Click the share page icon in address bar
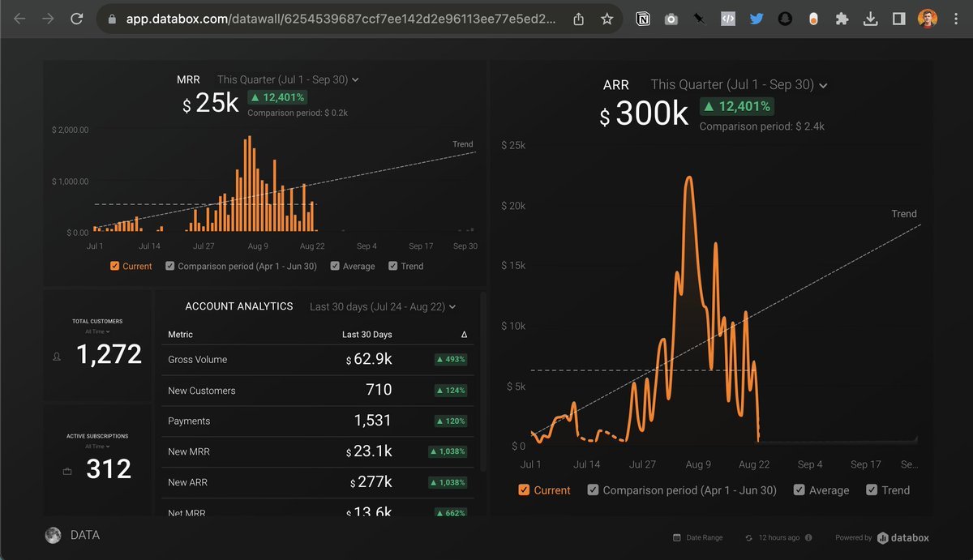The image size is (973, 560). point(578,19)
